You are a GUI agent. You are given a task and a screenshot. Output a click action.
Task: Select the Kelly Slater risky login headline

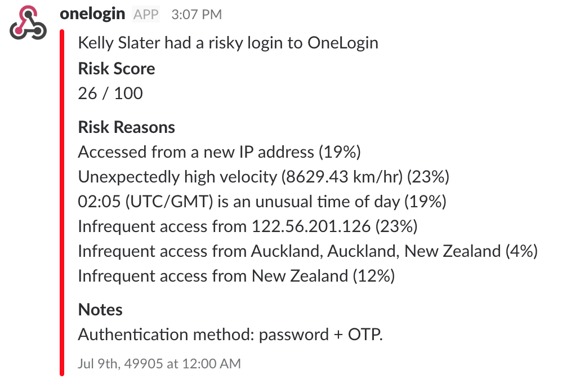[228, 43]
